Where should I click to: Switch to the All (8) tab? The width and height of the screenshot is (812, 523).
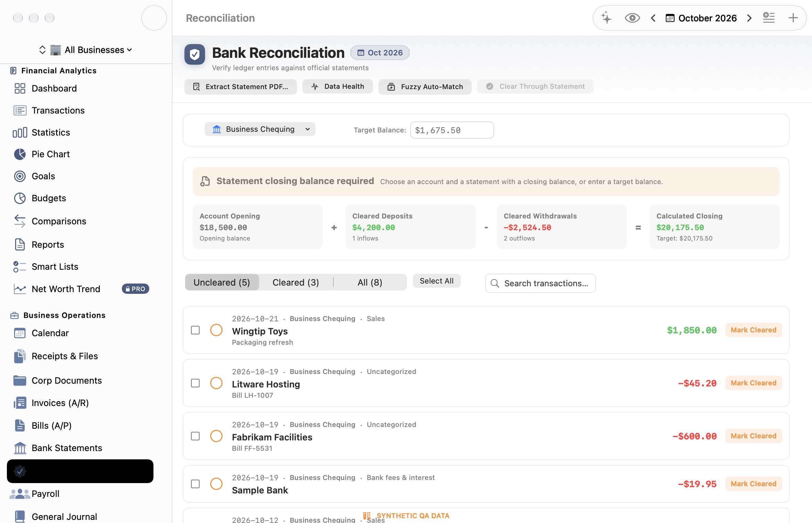370,282
